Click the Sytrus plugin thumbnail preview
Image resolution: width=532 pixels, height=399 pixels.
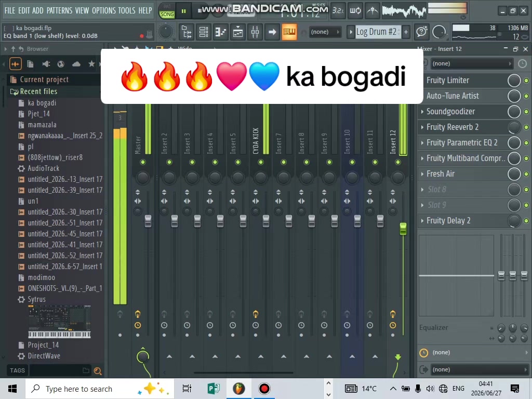[59, 322]
